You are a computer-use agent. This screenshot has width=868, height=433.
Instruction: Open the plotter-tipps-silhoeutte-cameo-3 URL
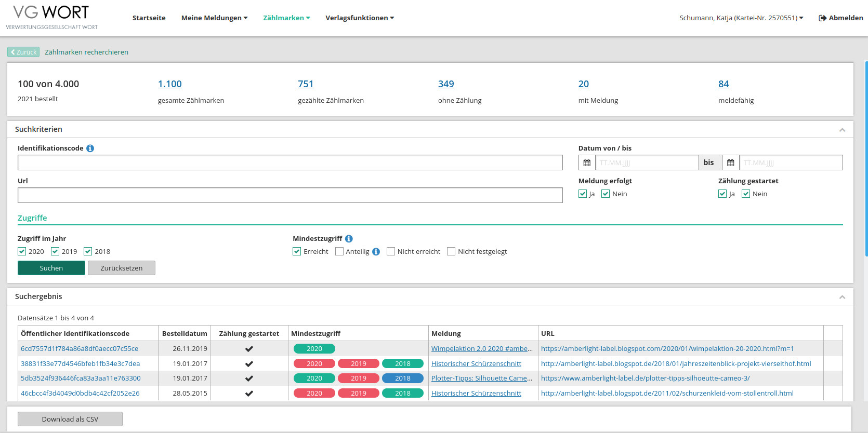click(x=646, y=378)
